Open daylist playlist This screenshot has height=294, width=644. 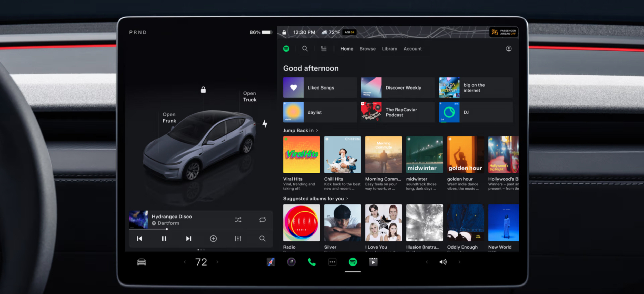pyautogui.click(x=320, y=112)
